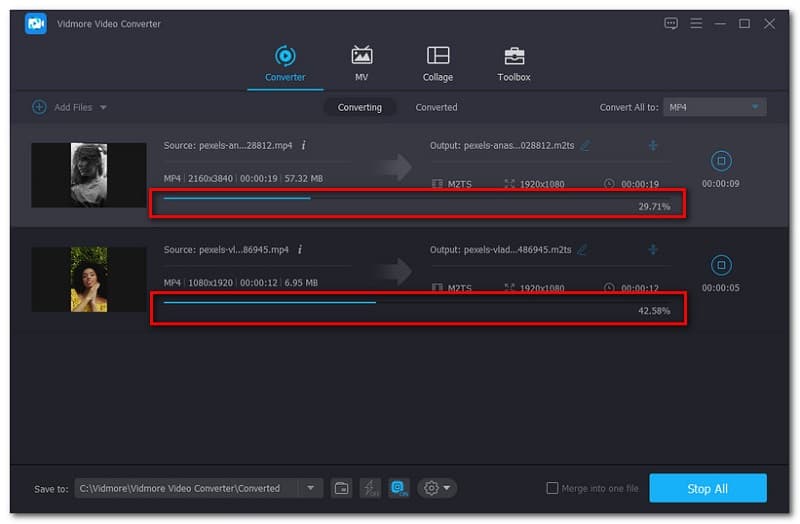This screenshot has height=524, width=800.
Task: Show info for first source video
Action: click(303, 145)
